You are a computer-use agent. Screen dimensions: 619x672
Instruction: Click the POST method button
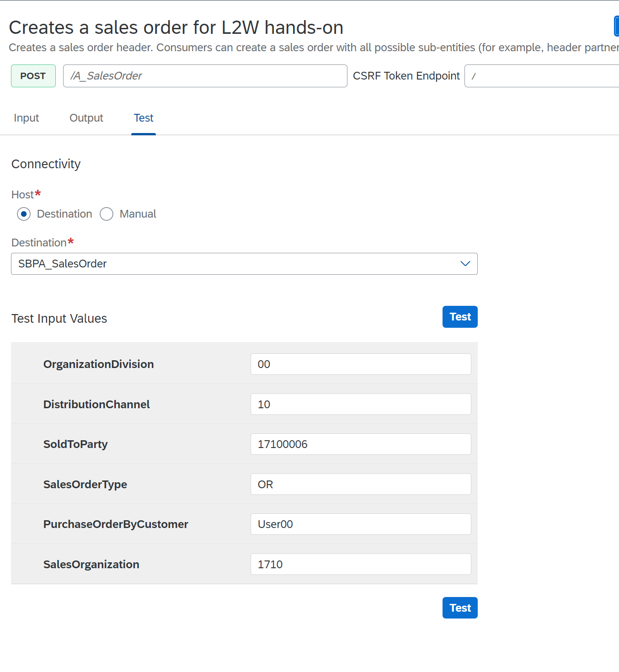click(x=33, y=76)
